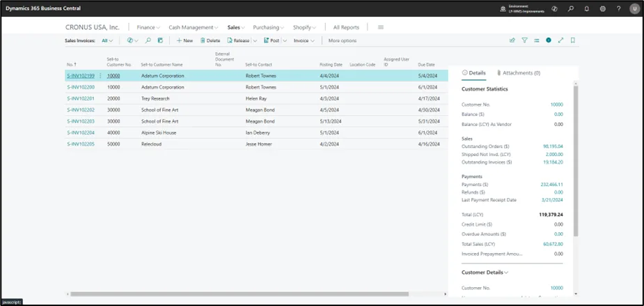
Task: Click the FactBox scroll down arrow
Action: click(x=576, y=293)
